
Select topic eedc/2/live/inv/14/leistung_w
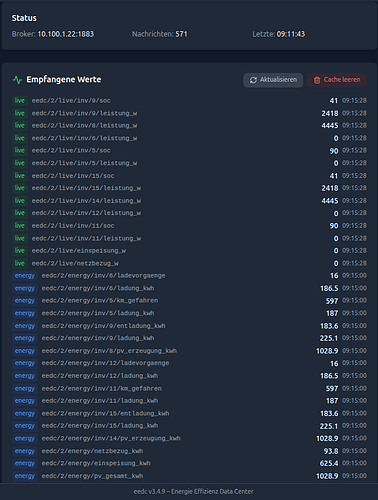86,201
